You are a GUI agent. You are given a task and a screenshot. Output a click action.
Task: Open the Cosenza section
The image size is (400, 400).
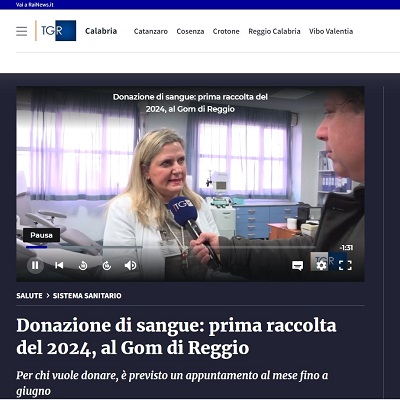pyautogui.click(x=190, y=31)
